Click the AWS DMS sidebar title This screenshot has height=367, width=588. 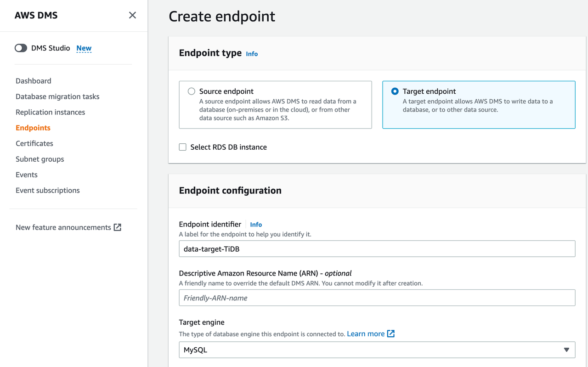pyautogui.click(x=36, y=15)
